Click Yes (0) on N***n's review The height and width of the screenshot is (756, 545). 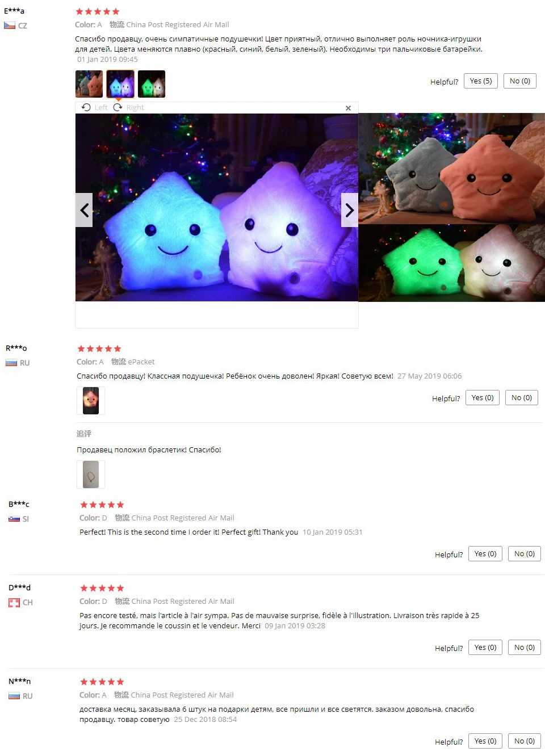pyautogui.click(x=485, y=741)
